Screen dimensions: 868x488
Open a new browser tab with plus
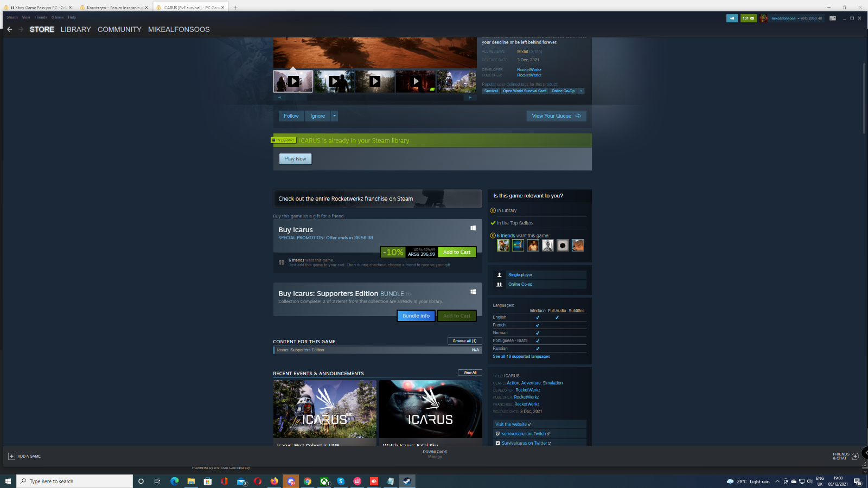click(x=235, y=8)
